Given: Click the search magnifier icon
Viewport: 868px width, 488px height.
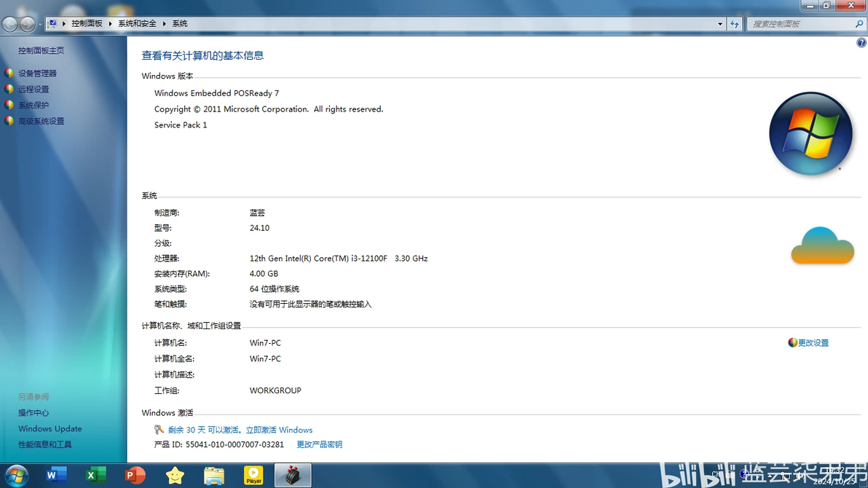Looking at the screenshot, I should (859, 24).
